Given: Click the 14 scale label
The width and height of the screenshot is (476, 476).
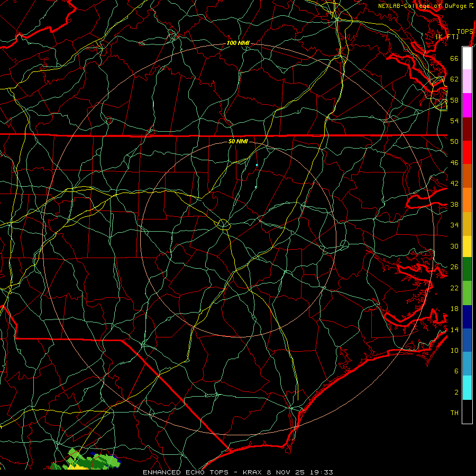Looking at the screenshot, I should (x=454, y=329).
